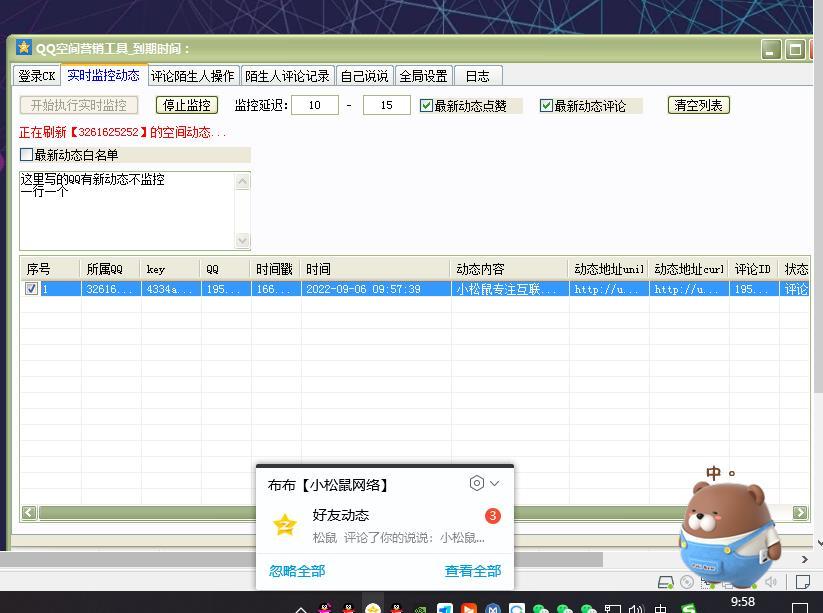Click the 忽略全部 link in popup
Image resolution: width=823 pixels, height=613 pixels.
coord(297,571)
